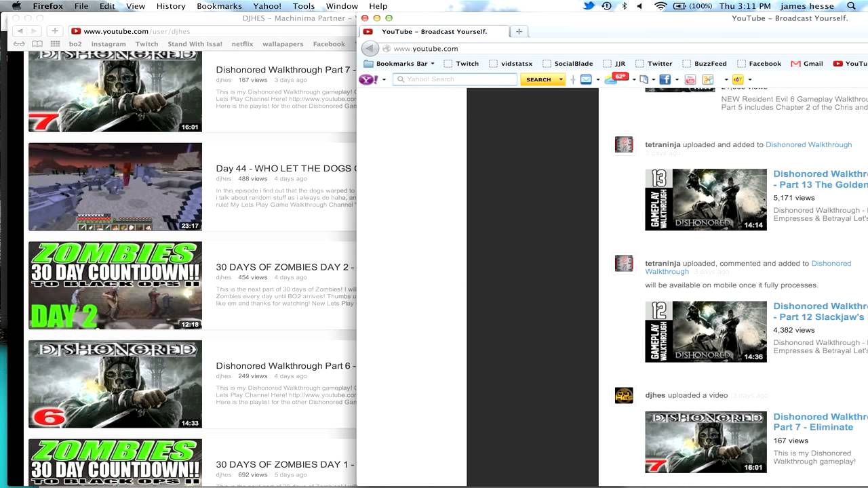
Task: Open dropdown arrow beside eBay icon
Action: (750, 80)
